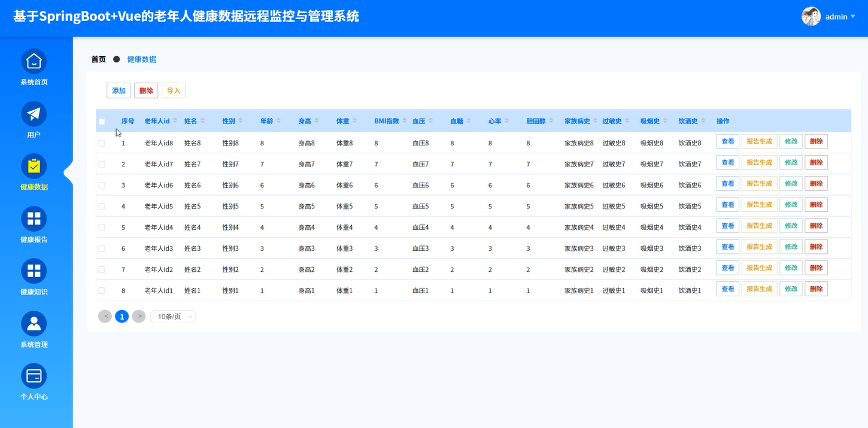This screenshot has width=868, height=428.
Task: Check the row for 姓名2
Action: pos(102,269)
